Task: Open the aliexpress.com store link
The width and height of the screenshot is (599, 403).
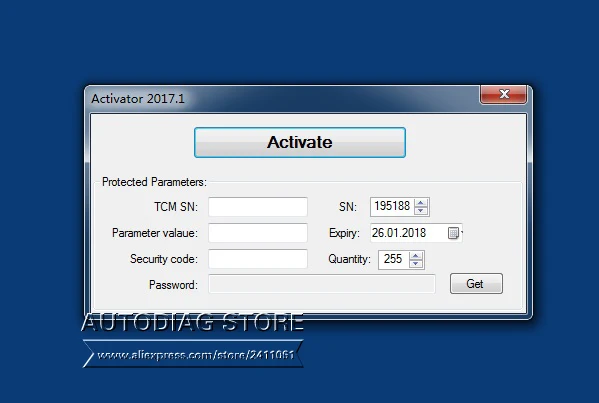Action: [x=195, y=355]
